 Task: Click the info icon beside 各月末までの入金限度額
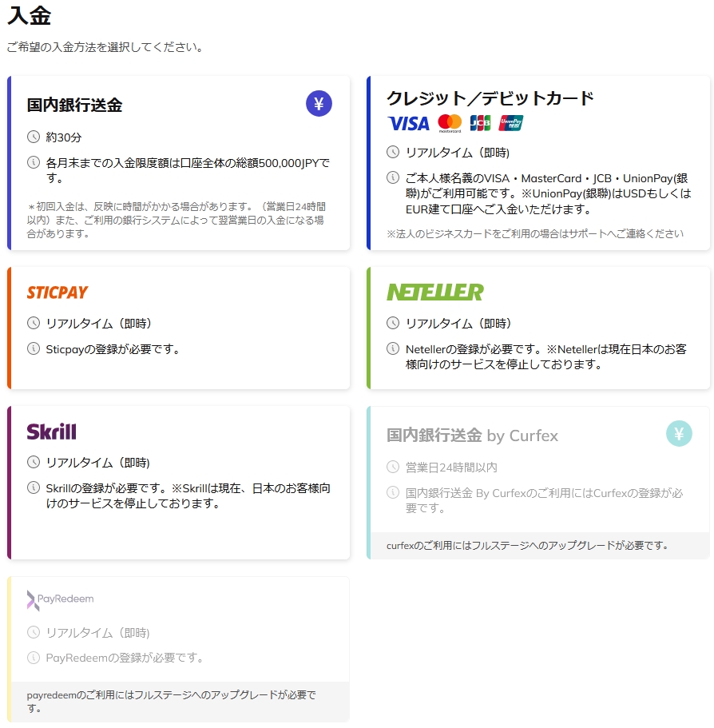point(34,162)
